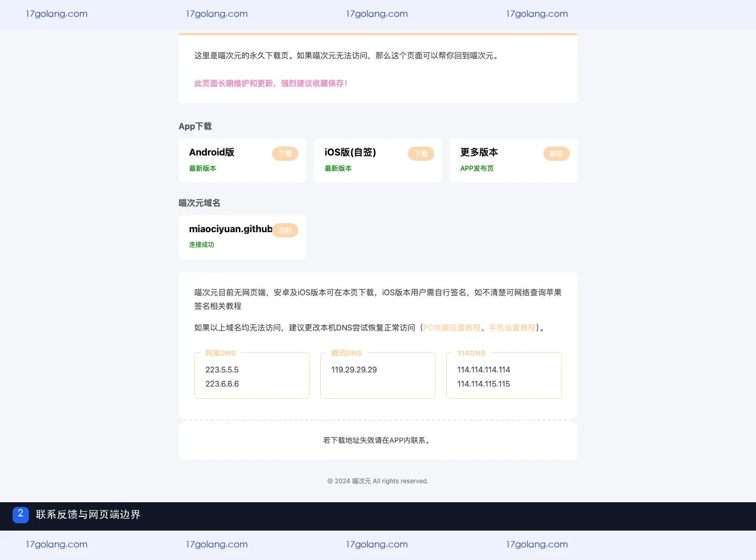This screenshot has height=560, width=756.
Task: Click the 最新版本 label under iOS版(自签)
Action: pos(338,168)
